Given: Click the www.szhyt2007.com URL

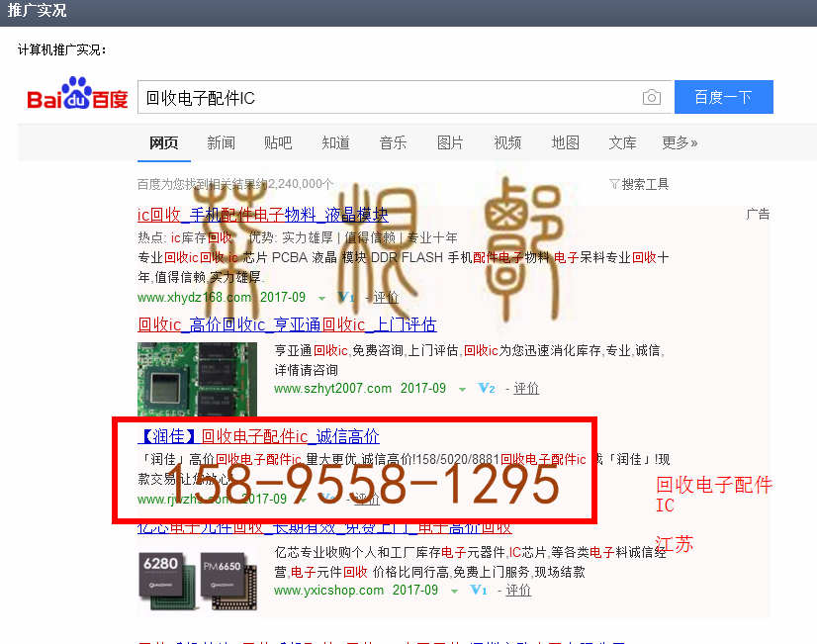Looking at the screenshot, I should point(333,388).
